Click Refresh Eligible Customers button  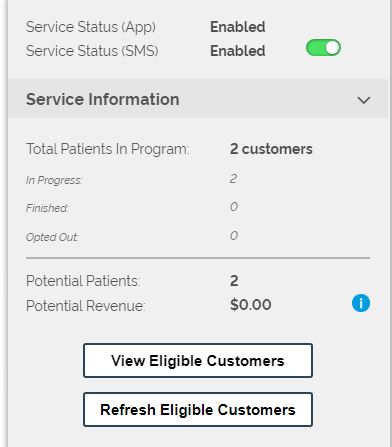tap(198, 410)
